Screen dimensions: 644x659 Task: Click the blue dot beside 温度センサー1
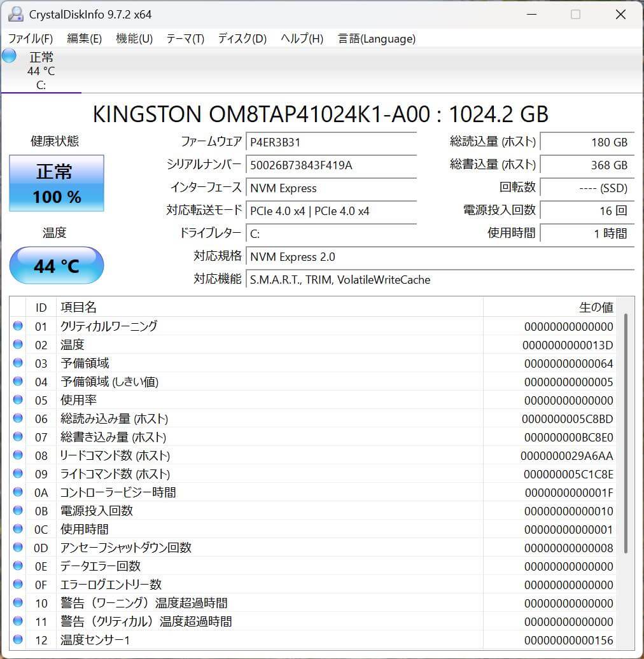18,641
